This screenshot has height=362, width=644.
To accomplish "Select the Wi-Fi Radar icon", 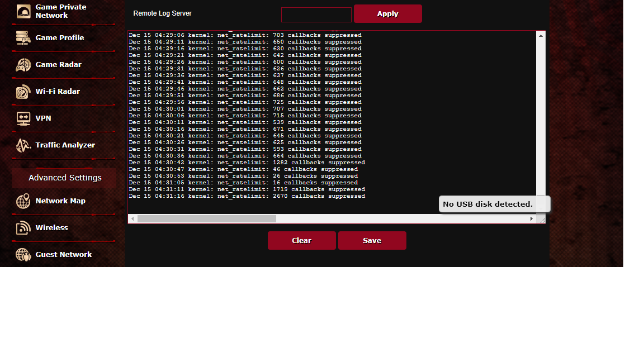I will point(23,92).
